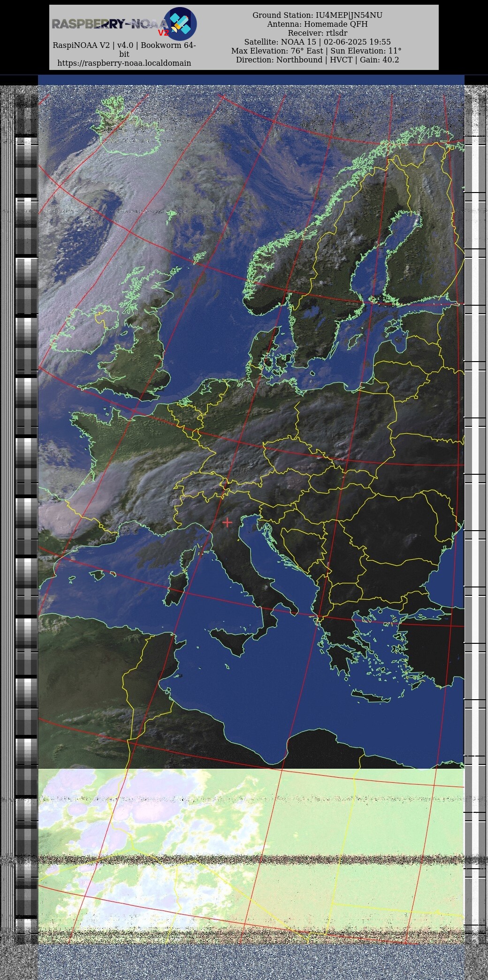
Task: Click the RASPBERRY-NOAA title wordmark
Action: click(x=109, y=24)
